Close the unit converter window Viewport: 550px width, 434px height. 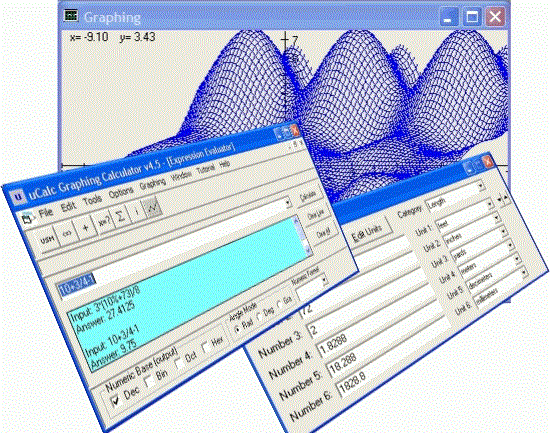pos(488,161)
